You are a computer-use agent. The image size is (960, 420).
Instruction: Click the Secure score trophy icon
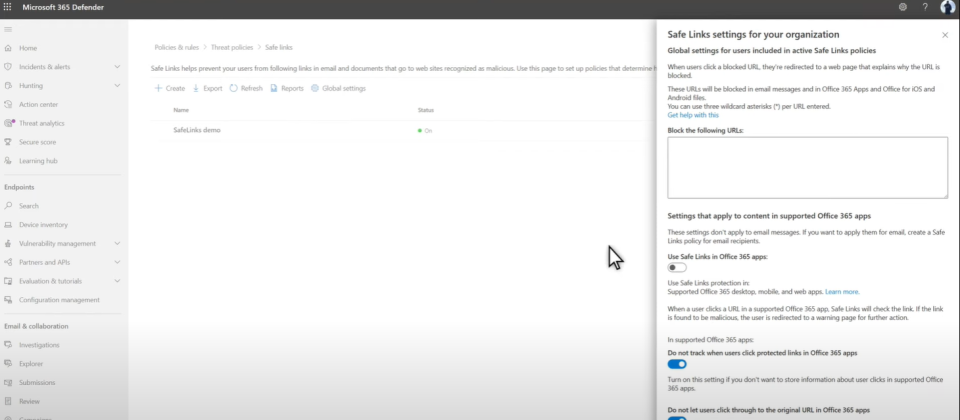click(x=8, y=142)
